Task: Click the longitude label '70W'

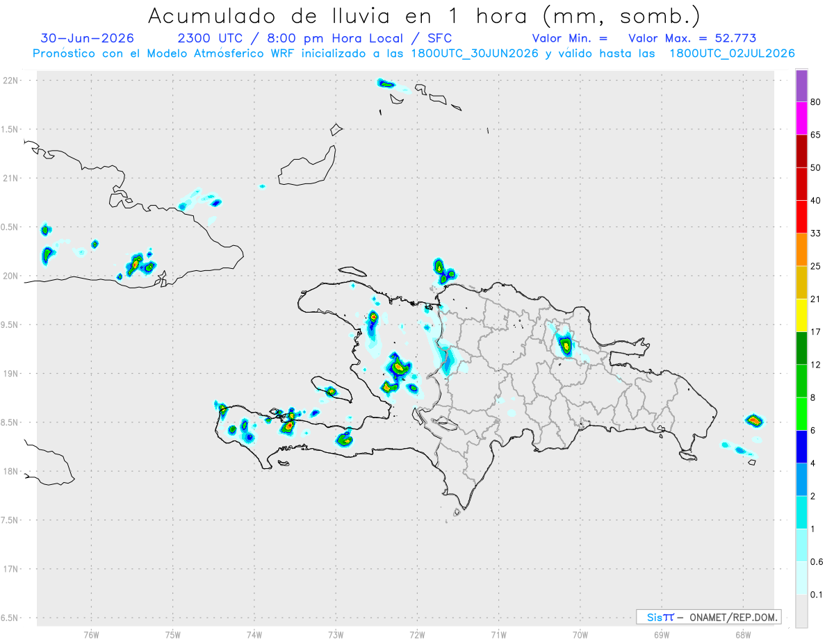Action: [580, 634]
